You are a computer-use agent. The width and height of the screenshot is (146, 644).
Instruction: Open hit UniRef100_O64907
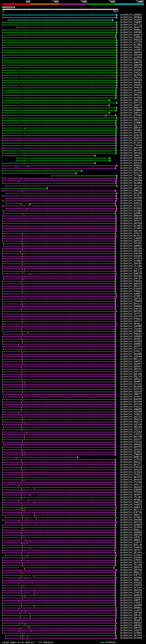click(x=131, y=495)
